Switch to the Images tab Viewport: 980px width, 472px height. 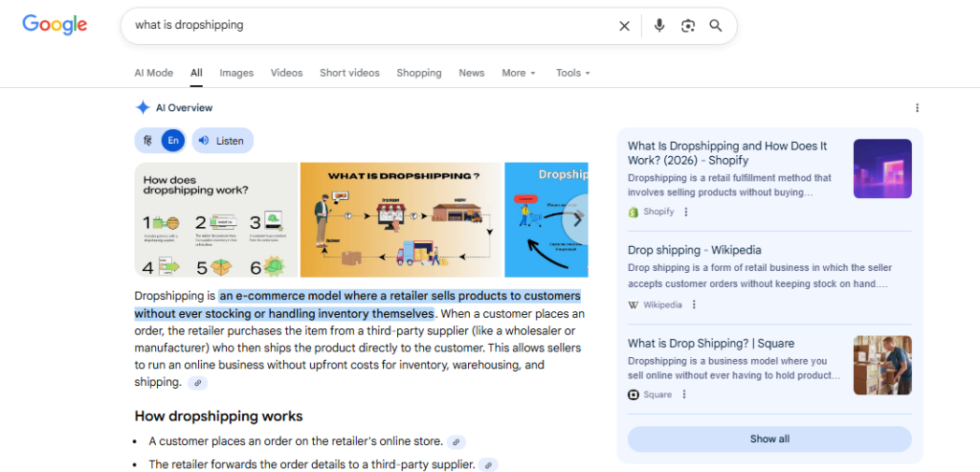pos(236,73)
